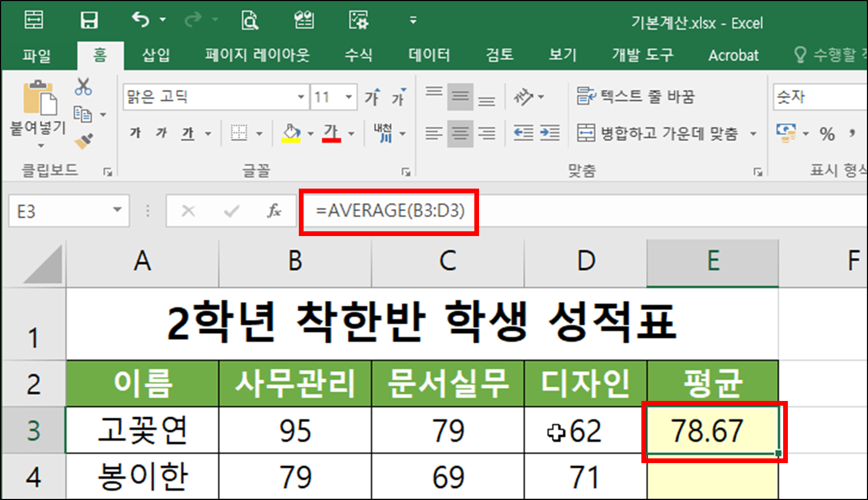Screen dimensions: 868x500
Task: Toggle bold formatting in the font group
Action: (x=134, y=133)
